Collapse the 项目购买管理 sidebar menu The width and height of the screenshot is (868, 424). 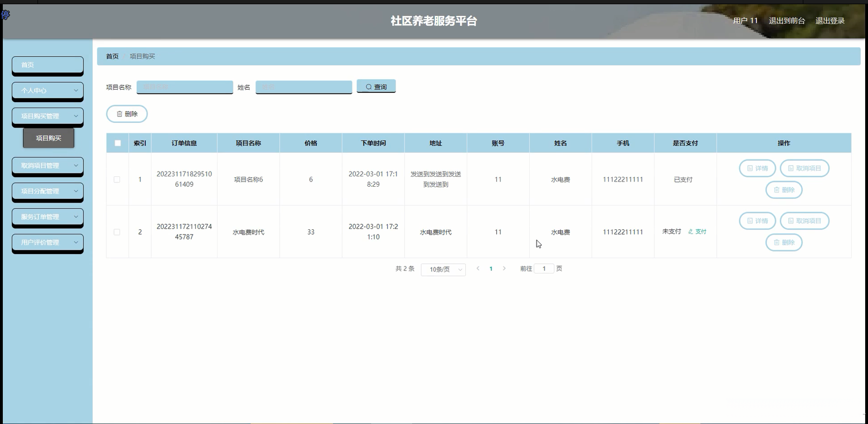48,116
